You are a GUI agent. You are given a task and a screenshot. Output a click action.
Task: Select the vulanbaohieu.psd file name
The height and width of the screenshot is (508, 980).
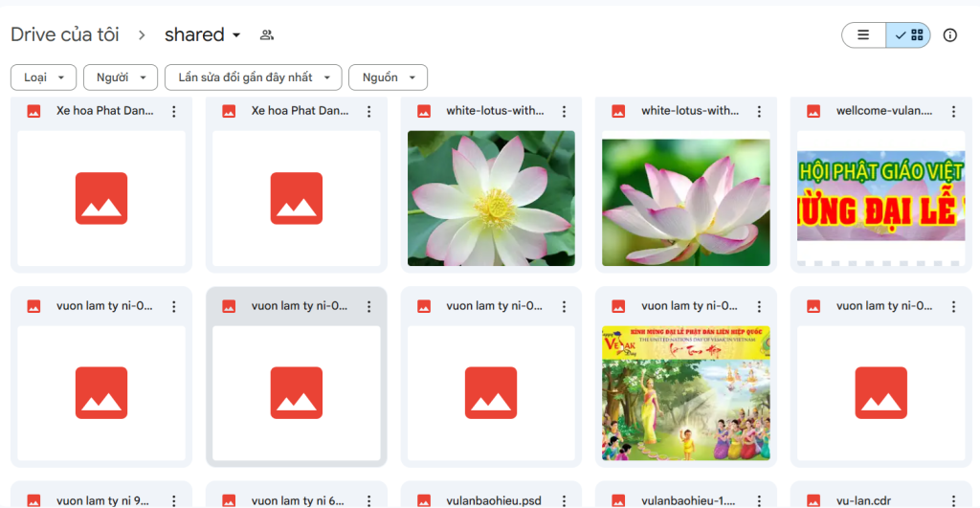click(494, 500)
